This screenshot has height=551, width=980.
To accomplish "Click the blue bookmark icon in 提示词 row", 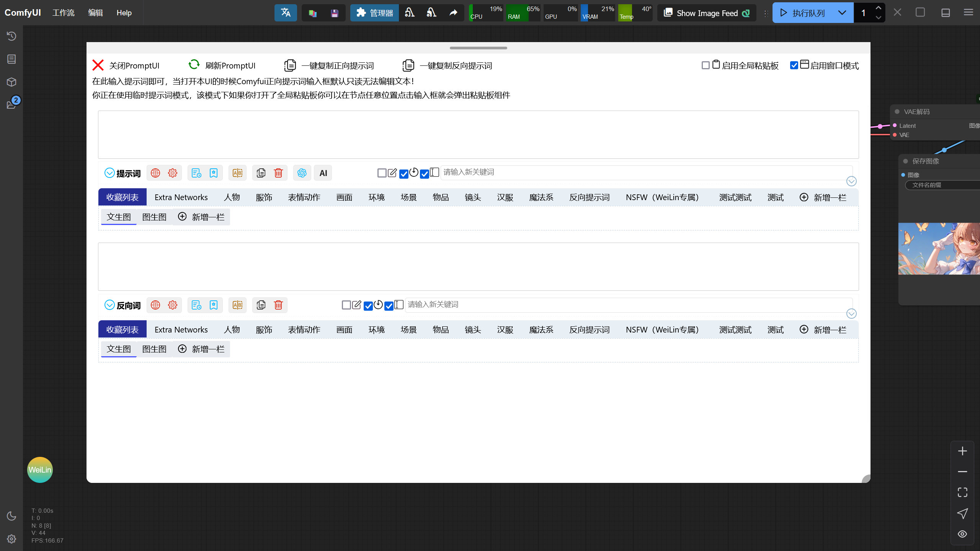I will pos(213,173).
